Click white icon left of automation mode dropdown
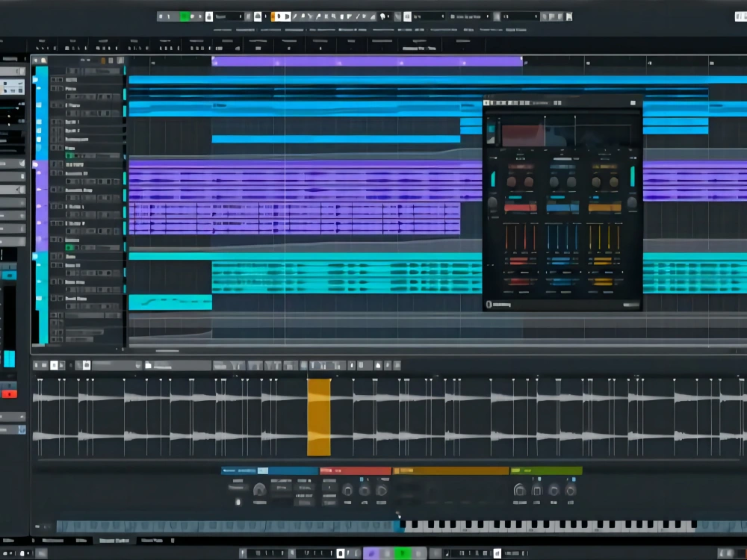747x560 pixels. coord(208,16)
